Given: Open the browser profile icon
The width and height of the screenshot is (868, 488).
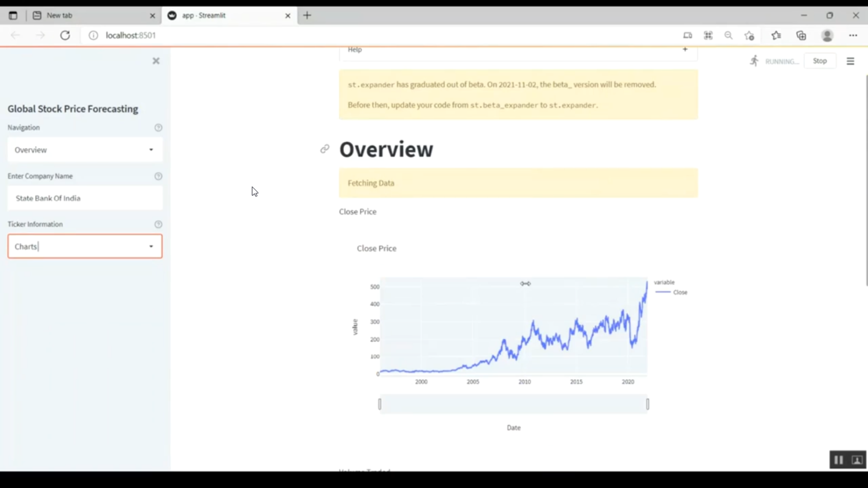Looking at the screenshot, I should pos(827,35).
